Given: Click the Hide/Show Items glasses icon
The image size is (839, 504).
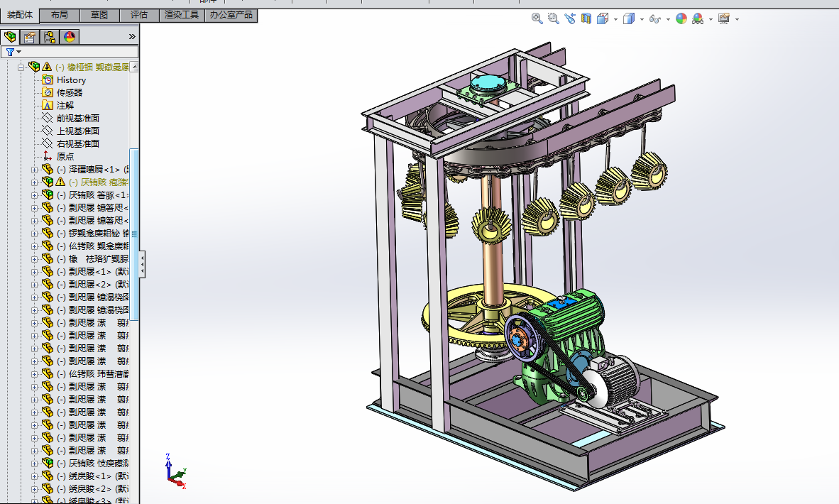Looking at the screenshot, I should (655, 18).
